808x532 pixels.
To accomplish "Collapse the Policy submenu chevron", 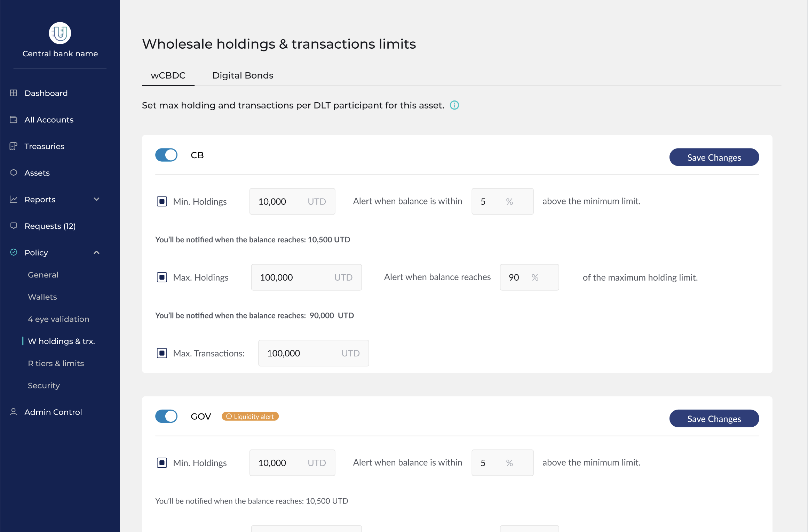I will click(97, 253).
